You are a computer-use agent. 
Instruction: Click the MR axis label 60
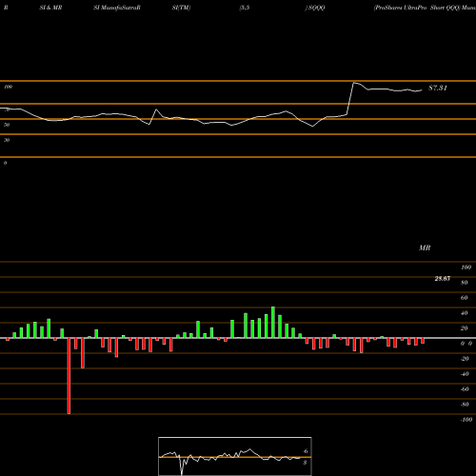(x=465, y=298)
